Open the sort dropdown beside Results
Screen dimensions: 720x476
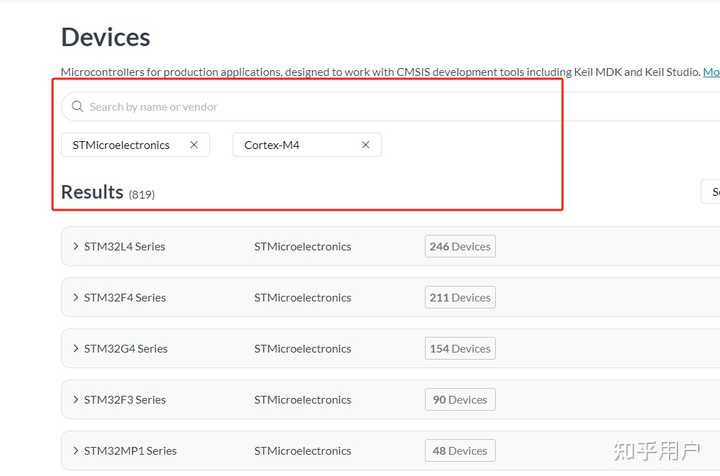[711, 191]
